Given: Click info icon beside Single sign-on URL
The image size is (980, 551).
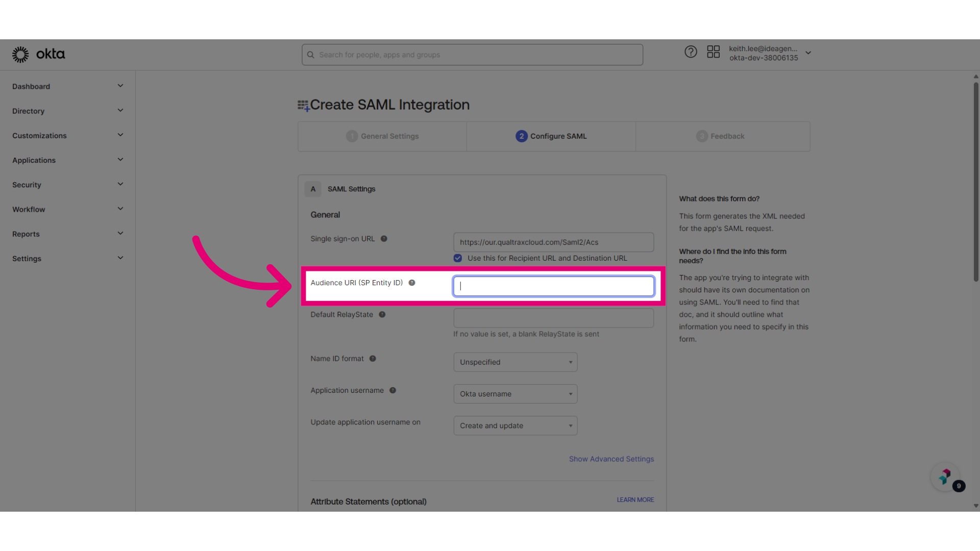Looking at the screenshot, I should click(384, 239).
